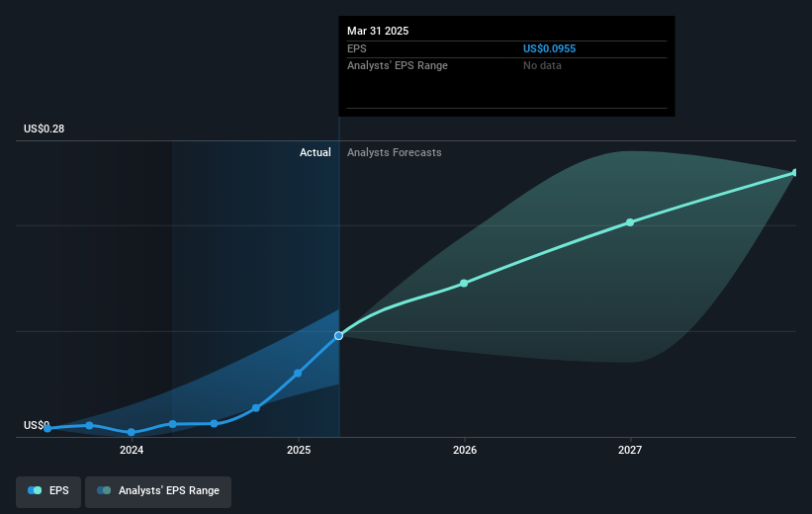812x514 pixels.
Task: Click the Analysts' EPS Range swatch icon
Action: pyautogui.click(x=104, y=490)
